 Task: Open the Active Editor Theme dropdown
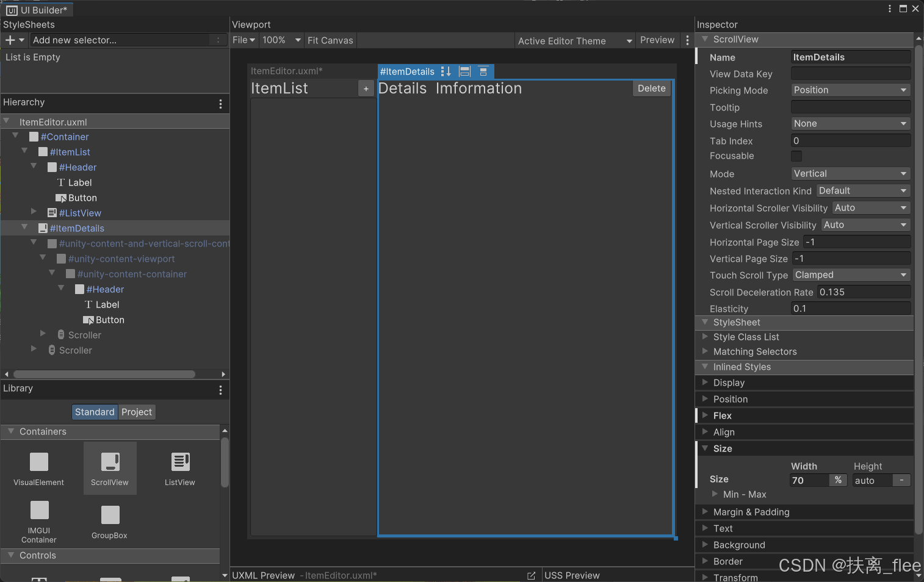coord(575,41)
